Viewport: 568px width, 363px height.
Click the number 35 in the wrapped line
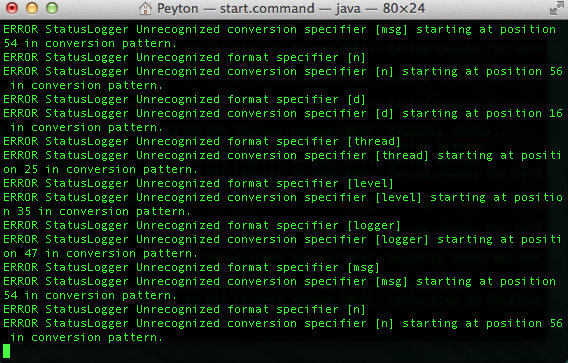pyautogui.click(x=24, y=211)
